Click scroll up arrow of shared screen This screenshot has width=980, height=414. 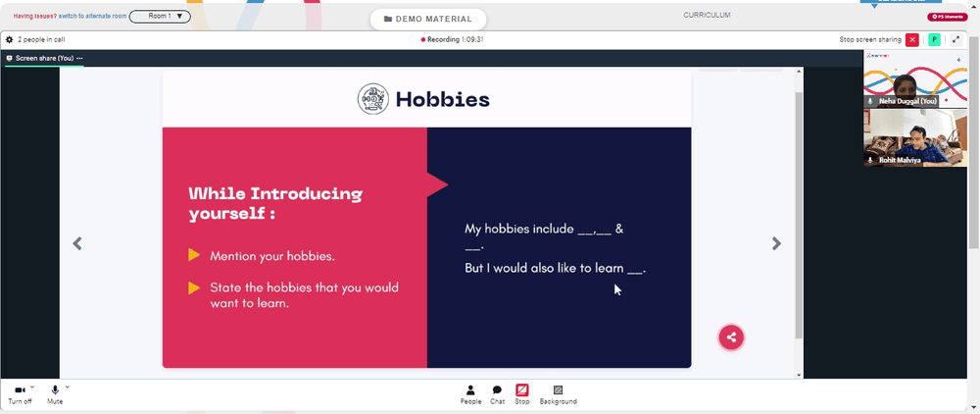[799, 72]
